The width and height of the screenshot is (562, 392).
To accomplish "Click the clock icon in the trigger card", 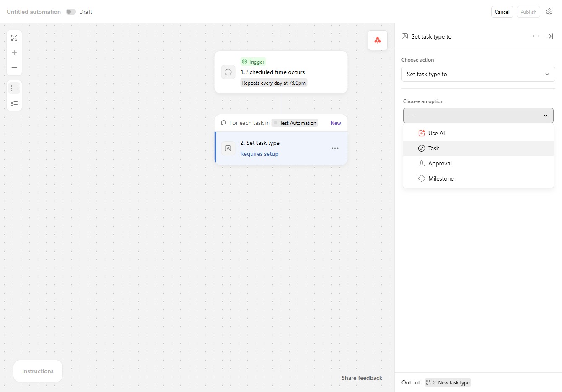I will [x=228, y=72].
